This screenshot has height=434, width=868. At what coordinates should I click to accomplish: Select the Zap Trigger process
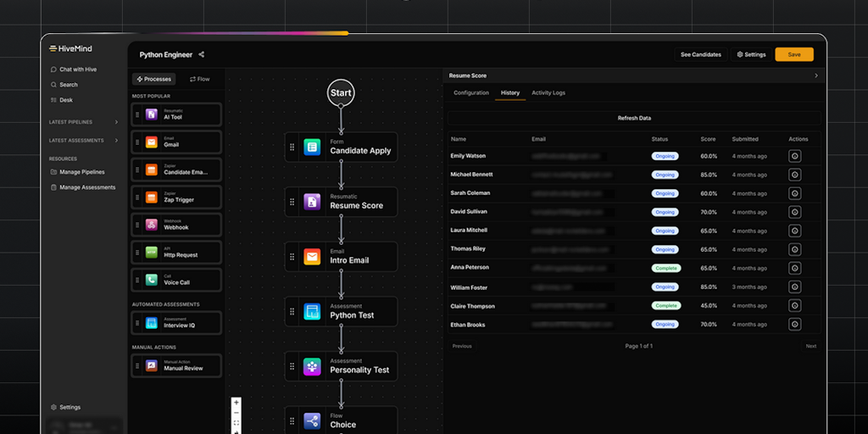click(x=176, y=197)
